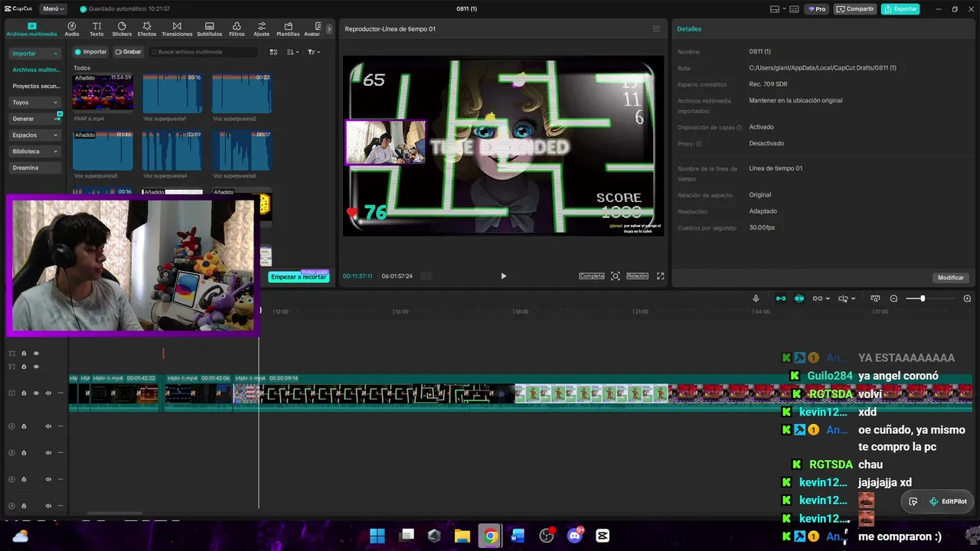The width and height of the screenshot is (980, 551).
Task: Open the Dreamina sidebar item
Action: click(35, 168)
